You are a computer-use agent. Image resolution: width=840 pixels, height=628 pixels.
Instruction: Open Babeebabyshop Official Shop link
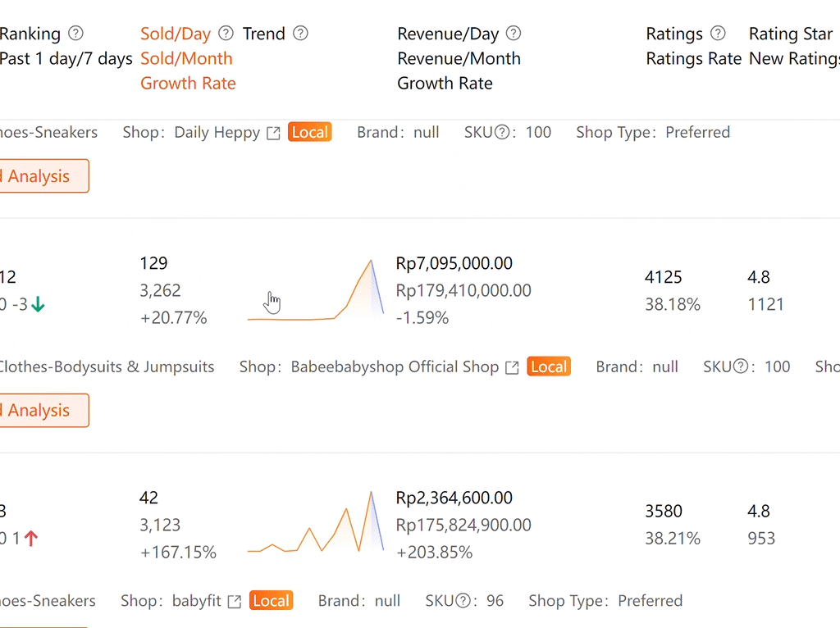point(395,367)
